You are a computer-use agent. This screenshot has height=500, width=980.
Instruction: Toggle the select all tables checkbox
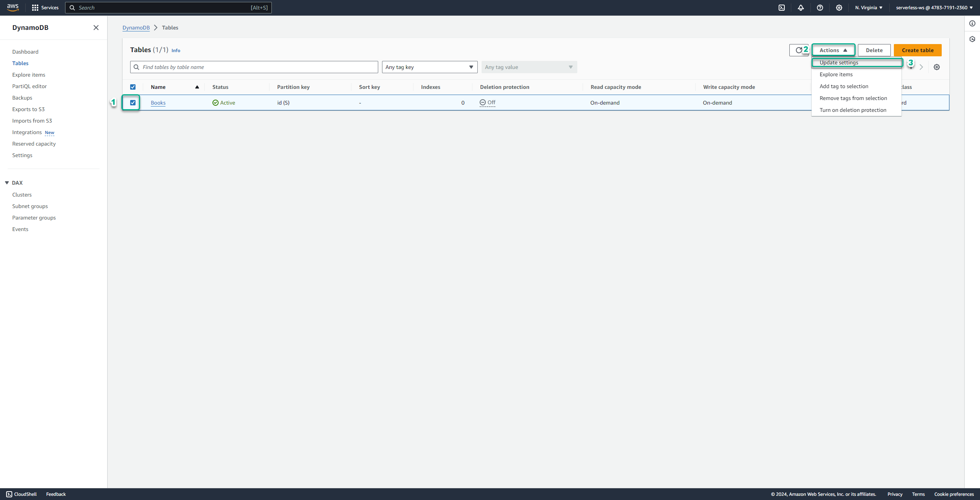pos(133,87)
